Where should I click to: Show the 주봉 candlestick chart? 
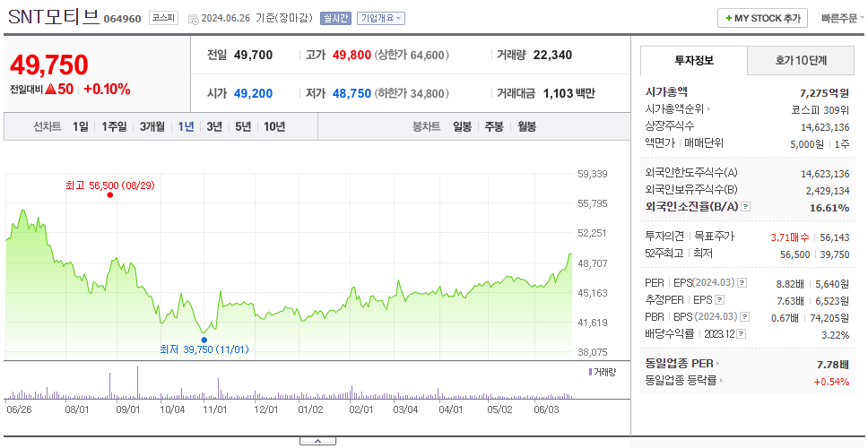coord(494,126)
